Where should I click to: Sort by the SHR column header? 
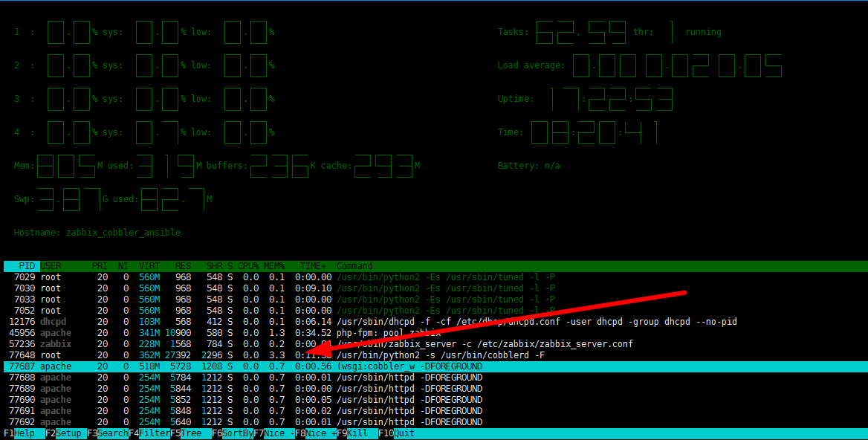coord(214,266)
